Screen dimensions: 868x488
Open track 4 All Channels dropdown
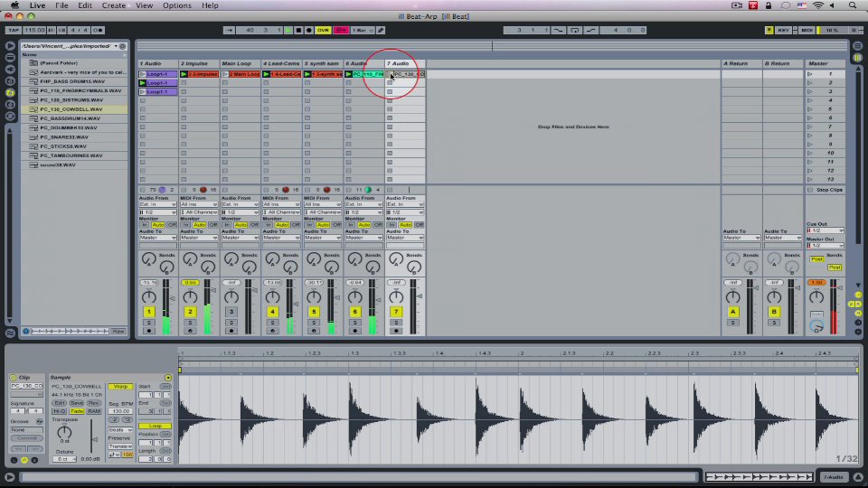click(281, 211)
